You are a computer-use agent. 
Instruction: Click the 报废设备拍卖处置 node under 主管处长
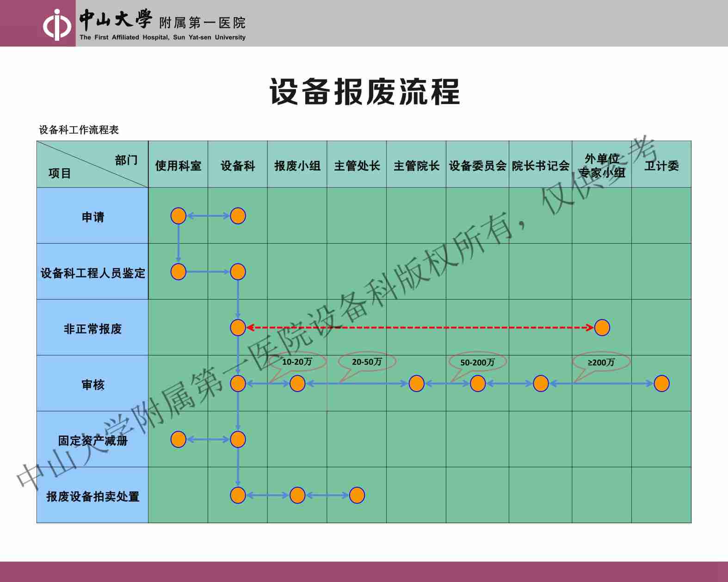point(357,496)
